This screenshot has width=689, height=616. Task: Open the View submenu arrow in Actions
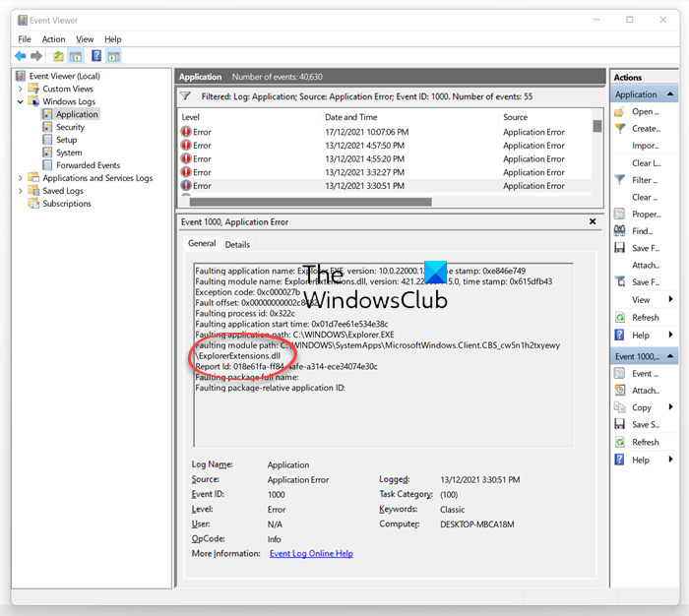[670, 299]
